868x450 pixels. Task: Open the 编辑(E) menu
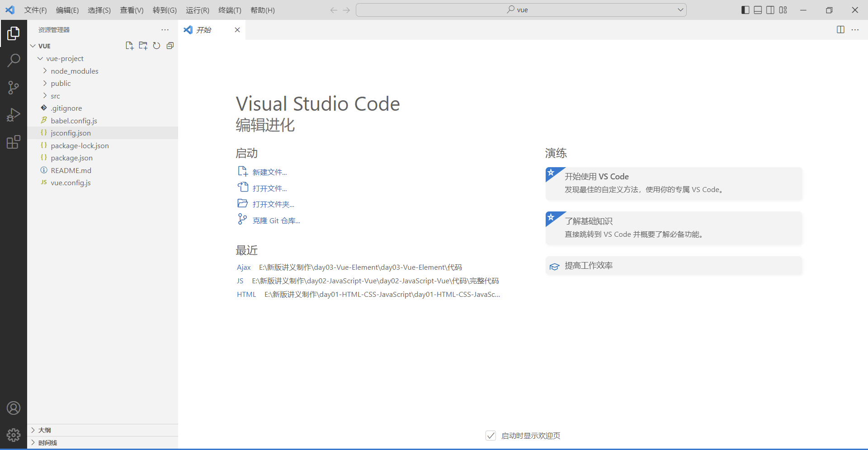click(x=67, y=10)
